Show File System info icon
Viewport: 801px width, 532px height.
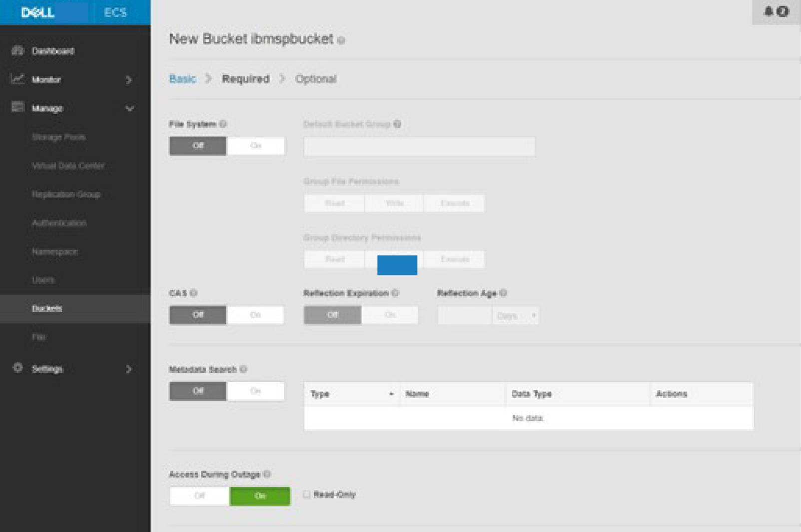pyautogui.click(x=223, y=124)
